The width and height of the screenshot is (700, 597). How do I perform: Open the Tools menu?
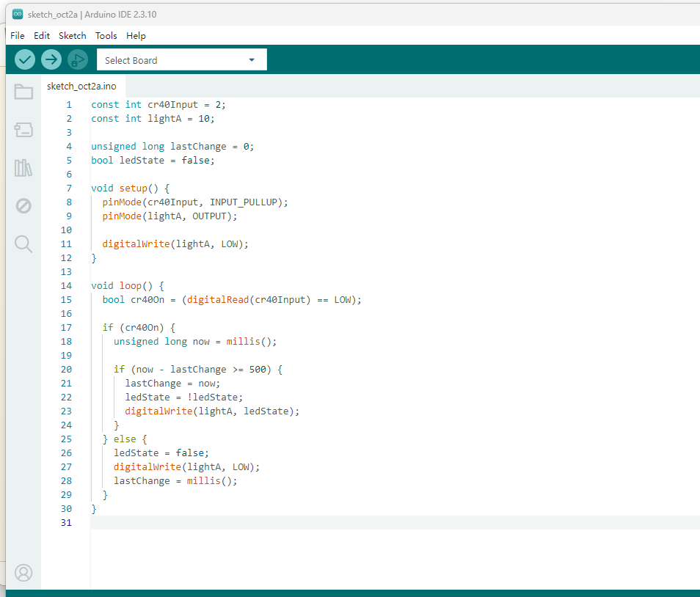click(x=106, y=36)
